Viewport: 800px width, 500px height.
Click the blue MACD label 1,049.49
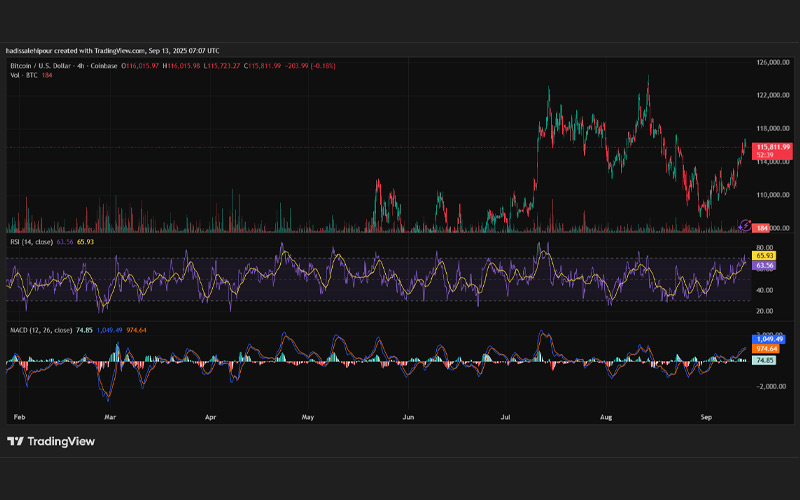pos(769,339)
